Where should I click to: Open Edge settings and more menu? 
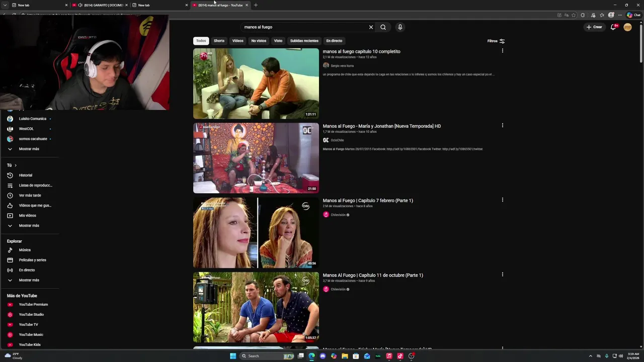620,15
